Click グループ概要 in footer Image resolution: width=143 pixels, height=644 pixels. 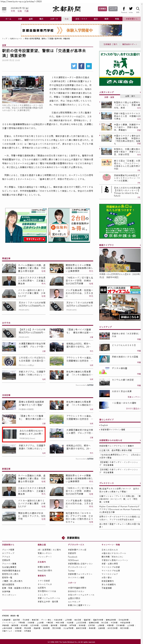pyautogui.click(x=8, y=549)
